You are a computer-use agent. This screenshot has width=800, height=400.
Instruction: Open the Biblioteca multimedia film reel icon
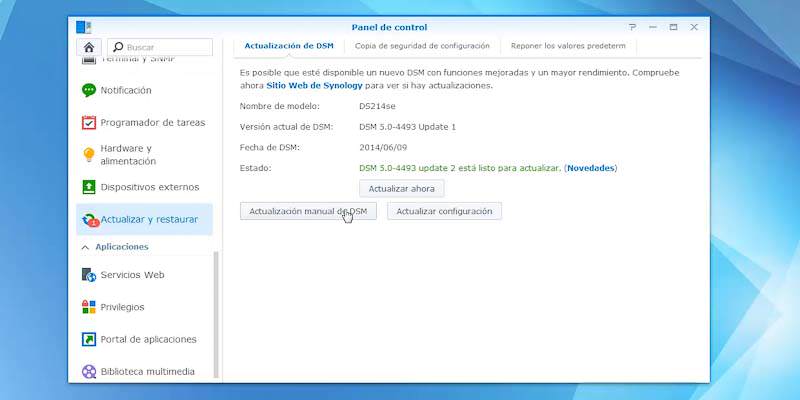(89, 371)
